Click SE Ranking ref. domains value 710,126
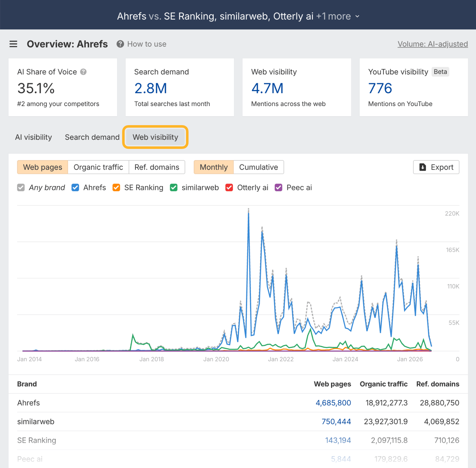This screenshot has height=468, width=476. 447,440
